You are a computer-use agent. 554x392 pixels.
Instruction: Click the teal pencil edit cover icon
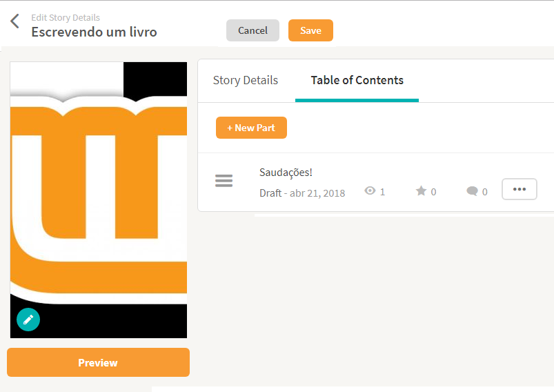tap(28, 320)
